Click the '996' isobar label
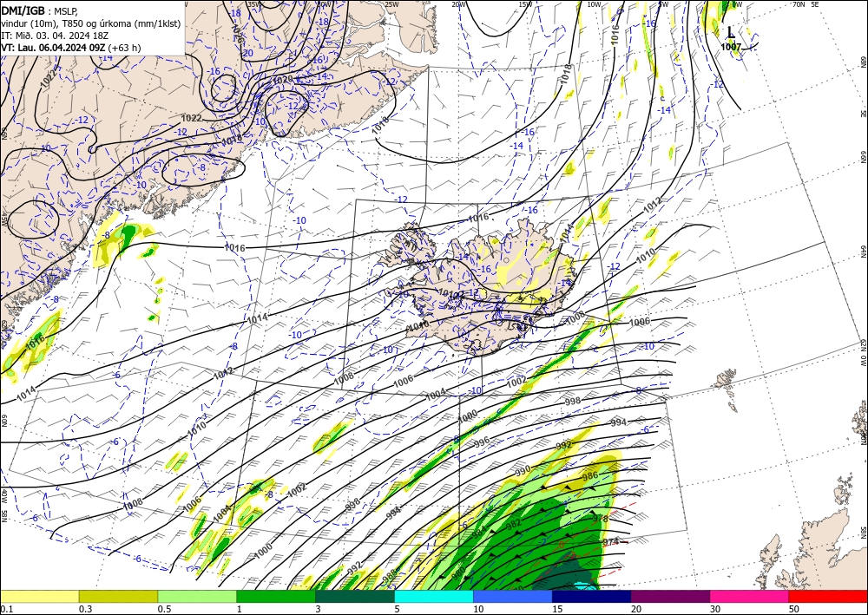 (482, 442)
